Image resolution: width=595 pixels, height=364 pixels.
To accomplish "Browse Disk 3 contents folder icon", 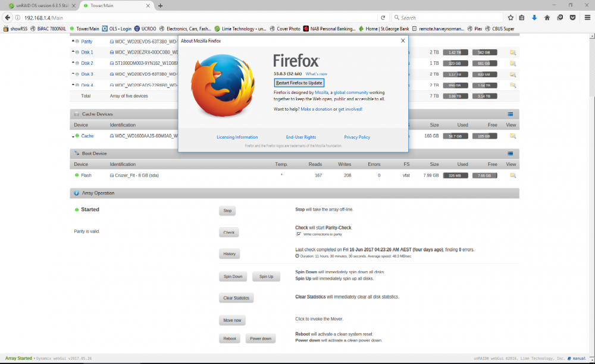I will pyautogui.click(x=513, y=74).
